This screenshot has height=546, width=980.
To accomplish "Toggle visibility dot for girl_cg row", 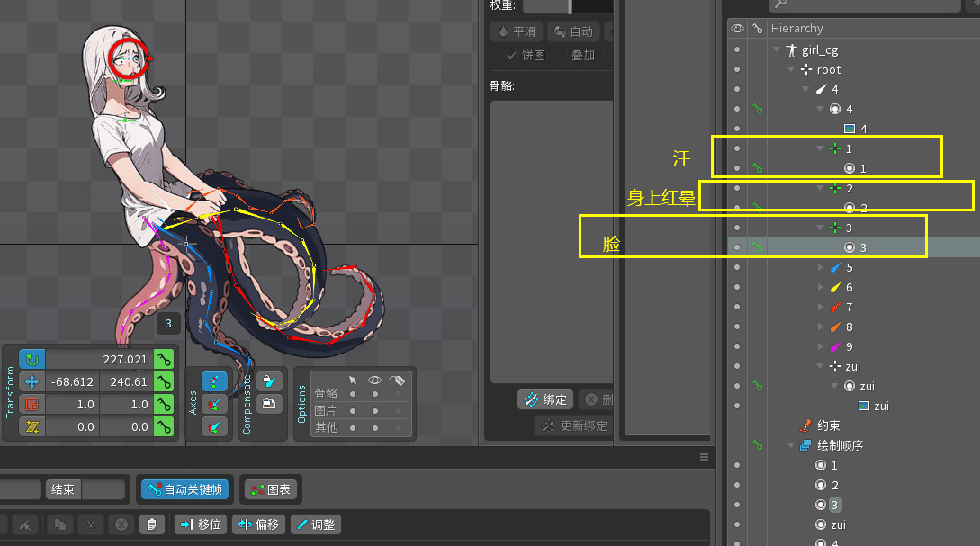I will click(x=737, y=49).
